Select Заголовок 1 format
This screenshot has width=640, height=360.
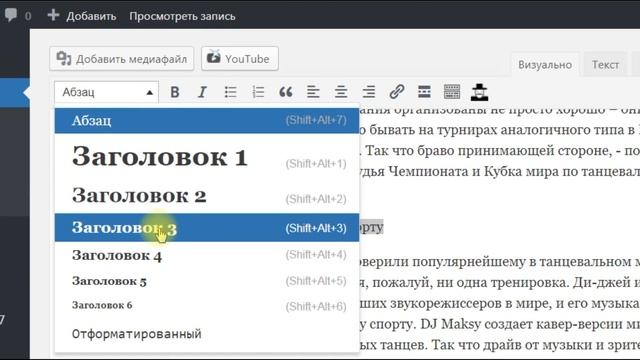[207, 157]
